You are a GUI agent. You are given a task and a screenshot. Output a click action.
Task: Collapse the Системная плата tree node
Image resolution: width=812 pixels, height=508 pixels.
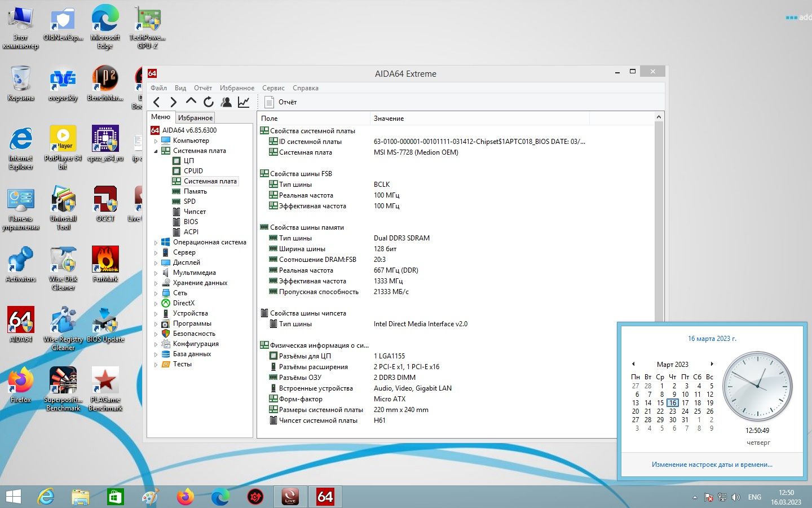click(x=156, y=151)
